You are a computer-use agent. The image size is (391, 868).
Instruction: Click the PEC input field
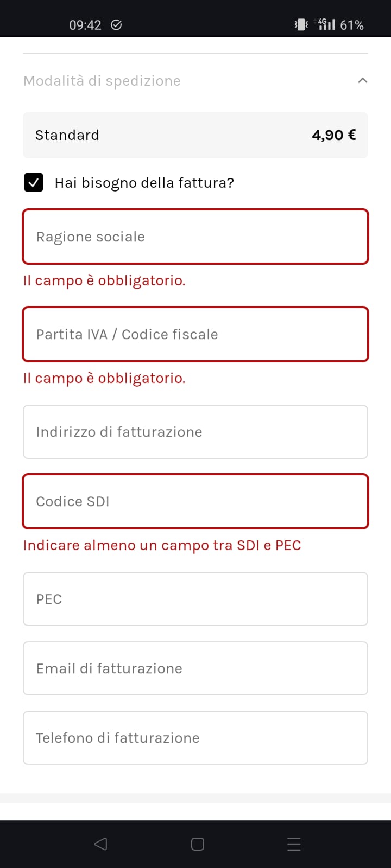[195, 599]
